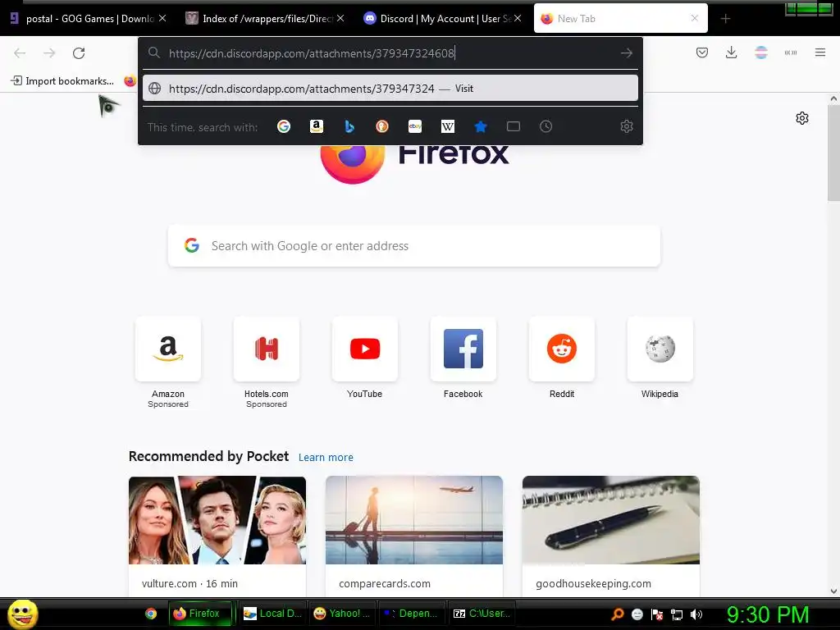Open new tab page personalize gear
Viewport: 840px width, 630px height.
[x=802, y=118]
